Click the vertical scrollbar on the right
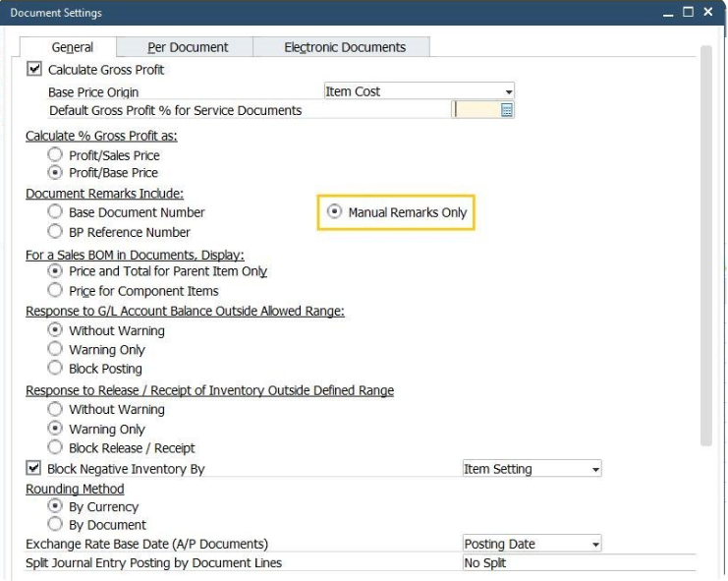The image size is (728, 581). tap(705, 246)
